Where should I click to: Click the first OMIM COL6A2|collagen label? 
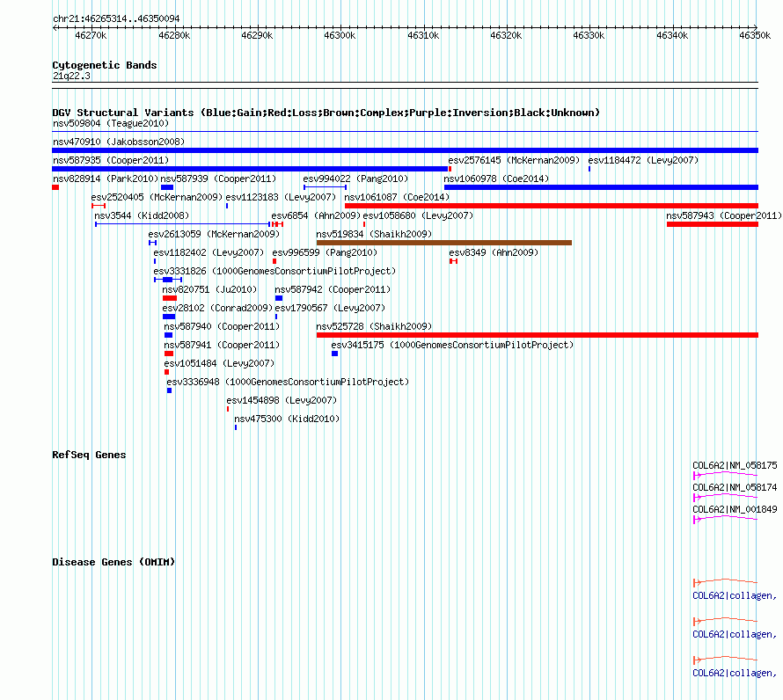coord(735,595)
